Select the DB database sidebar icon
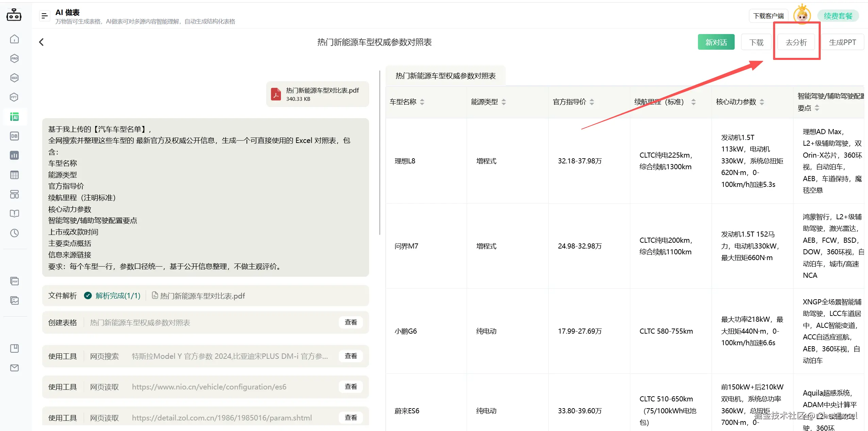The height and width of the screenshot is (431, 868). (14, 136)
